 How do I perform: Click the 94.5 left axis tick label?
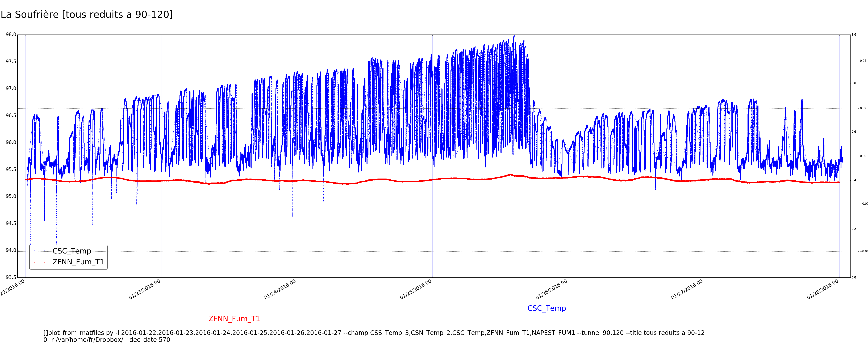pyautogui.click(x=11, y=223)
